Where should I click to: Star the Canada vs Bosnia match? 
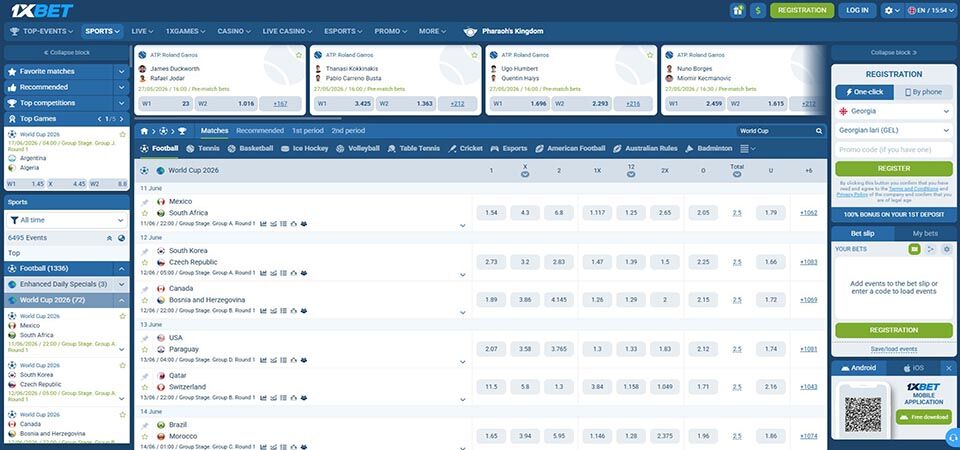[x=145, y=300]
